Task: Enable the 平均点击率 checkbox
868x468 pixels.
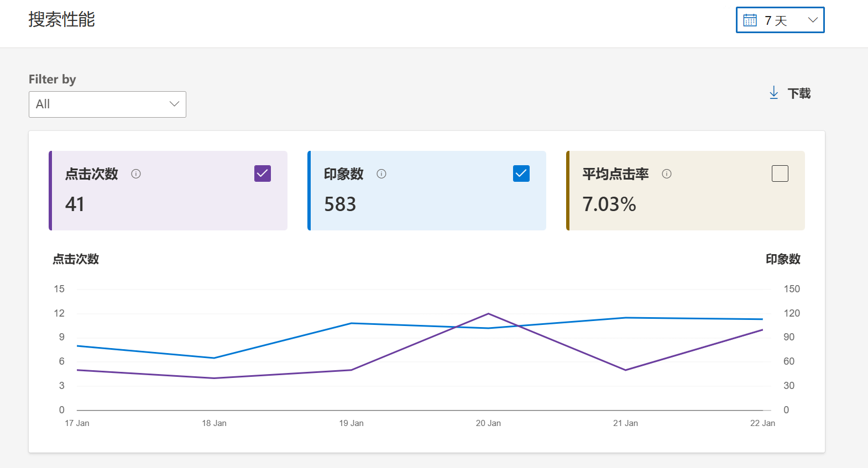Action: click(780, 173)
